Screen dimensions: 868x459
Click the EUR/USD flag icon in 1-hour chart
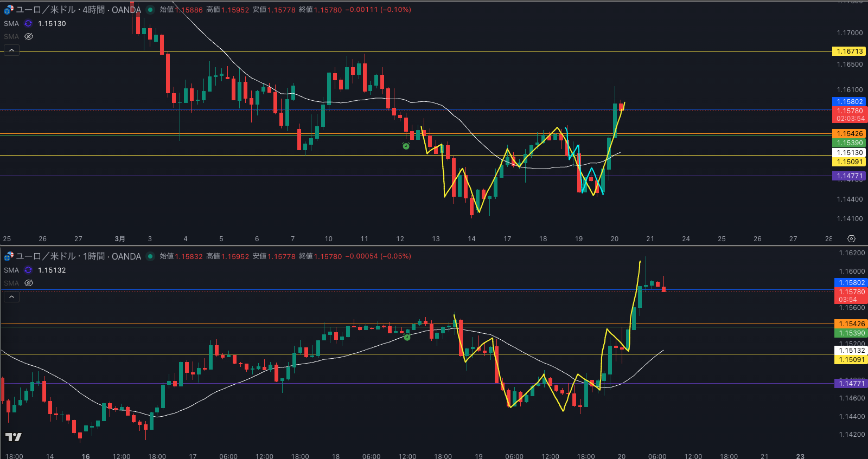pos(9,256)
